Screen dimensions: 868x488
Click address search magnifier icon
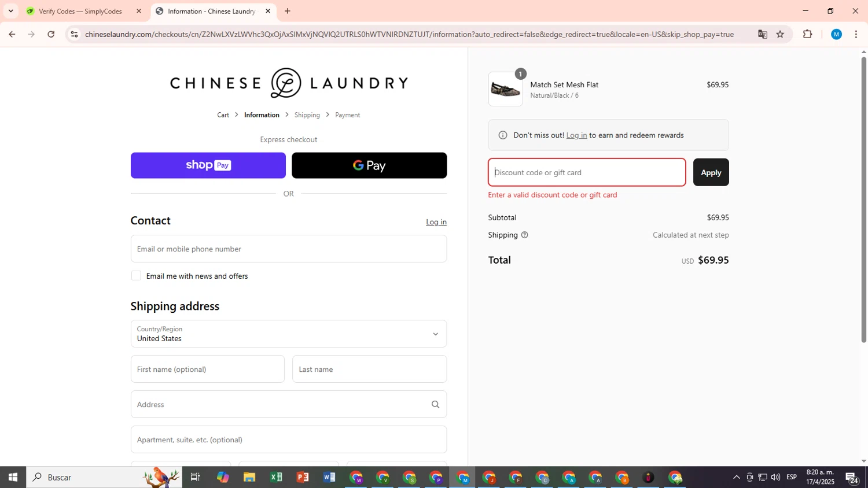[x=435, y=404]
